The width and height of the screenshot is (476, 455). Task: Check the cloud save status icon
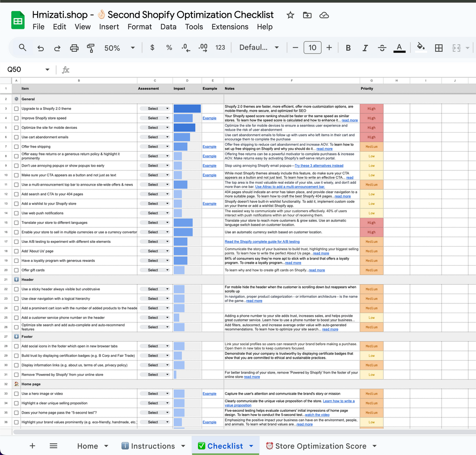pos(324,15)
